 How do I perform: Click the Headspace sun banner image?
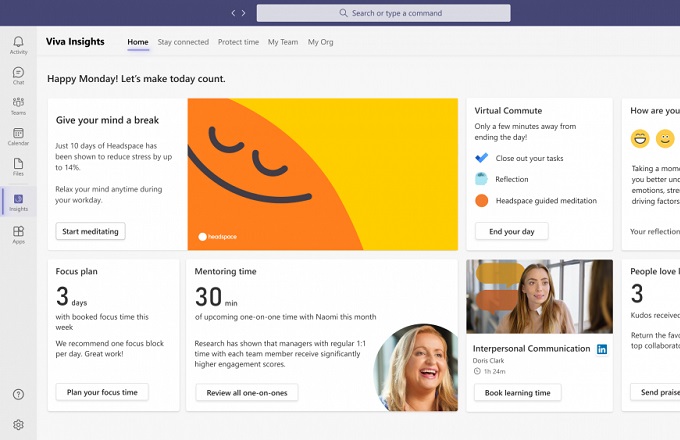click(x=323, y=174)
